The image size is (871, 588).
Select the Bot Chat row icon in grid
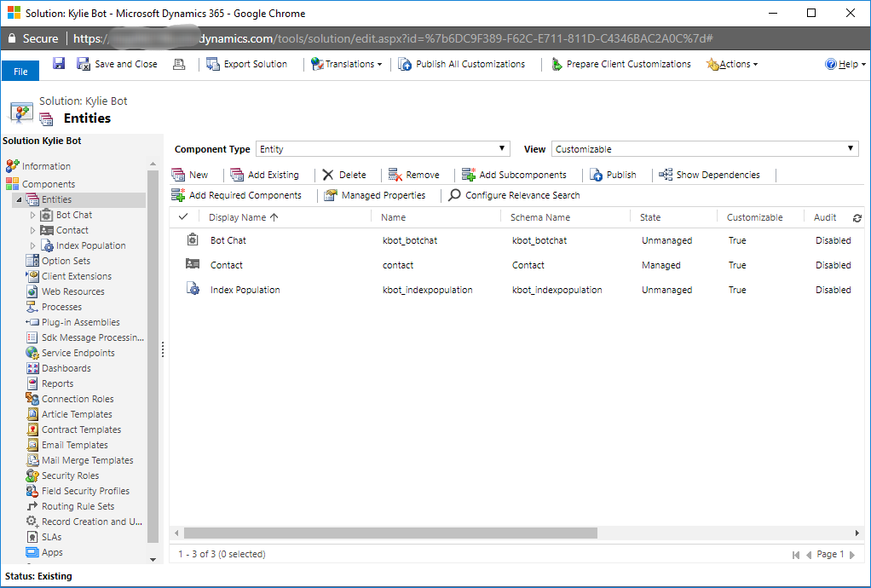[193, 239]
